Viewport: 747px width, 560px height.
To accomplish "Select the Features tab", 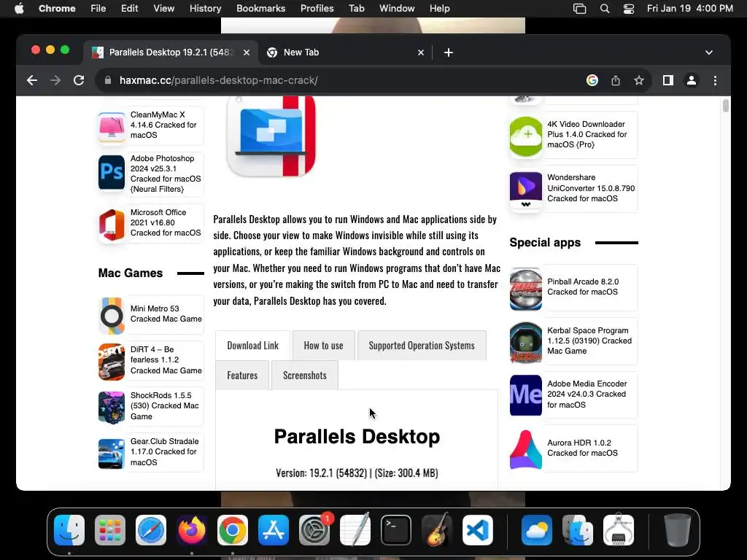I will click(242, 376).
